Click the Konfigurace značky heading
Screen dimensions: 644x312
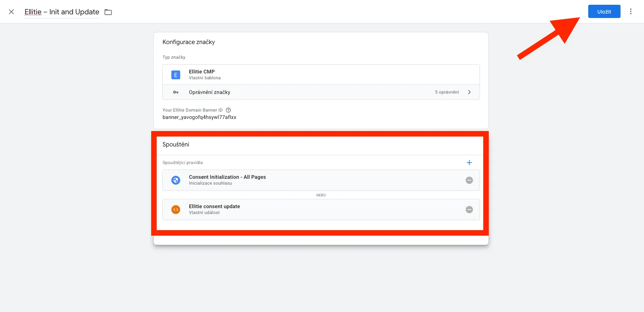point(189,42)
